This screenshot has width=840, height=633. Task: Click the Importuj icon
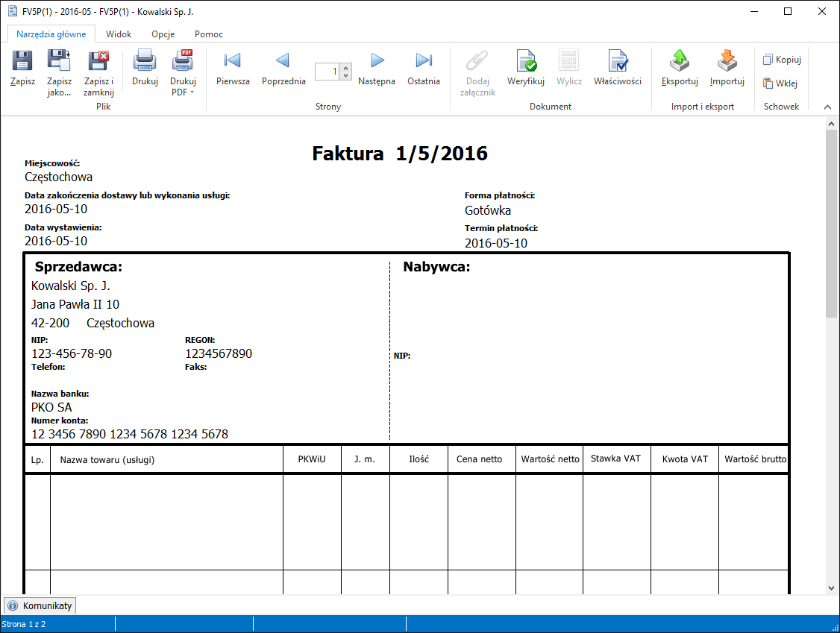point(727,62)
